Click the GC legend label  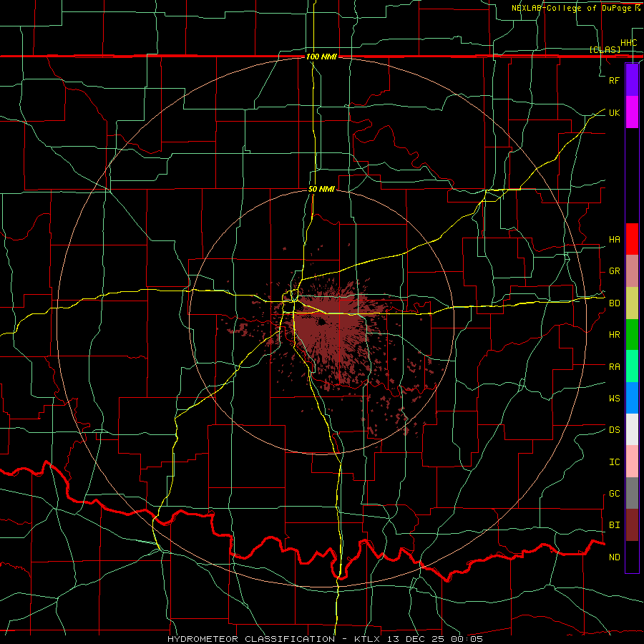pos(614,494)
